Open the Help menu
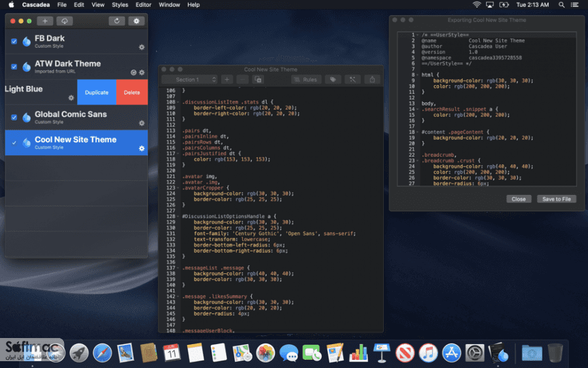588x368 pixels. [193, 5]
